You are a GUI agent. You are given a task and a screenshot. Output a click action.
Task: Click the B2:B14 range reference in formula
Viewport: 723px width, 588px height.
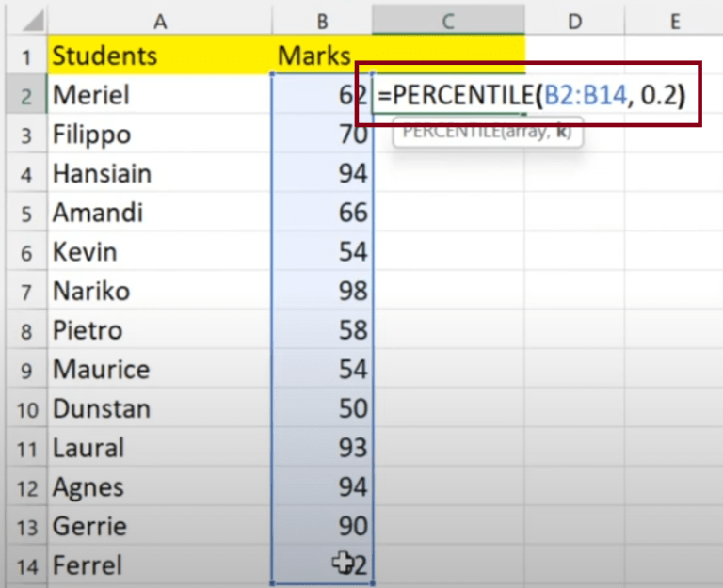point(586,95)
